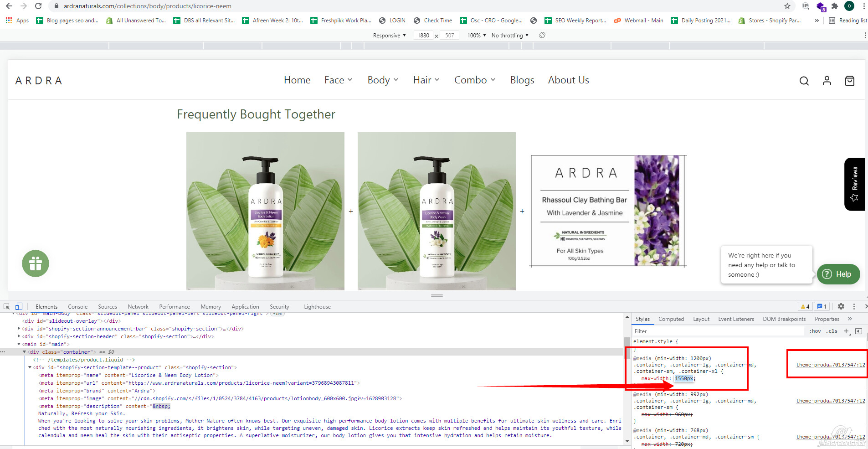Reload the page with the refresh icon
868x449 pixels.
38,6
